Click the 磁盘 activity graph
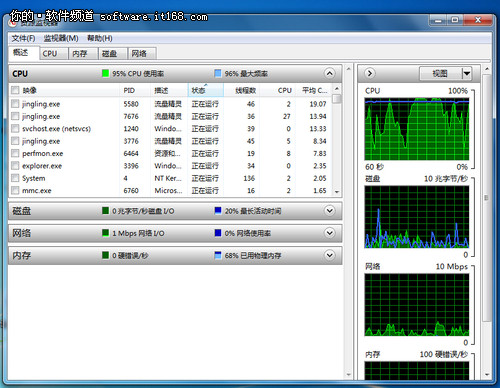500x388 pixels. pos(417,217)
